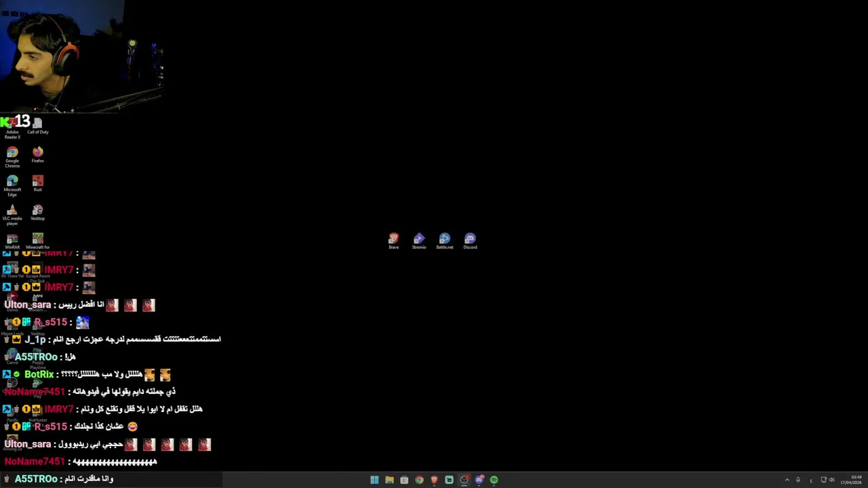Screen dimensions: 868x488
Task: Select the Minecraft desktop icon
Action: [38, 241]
